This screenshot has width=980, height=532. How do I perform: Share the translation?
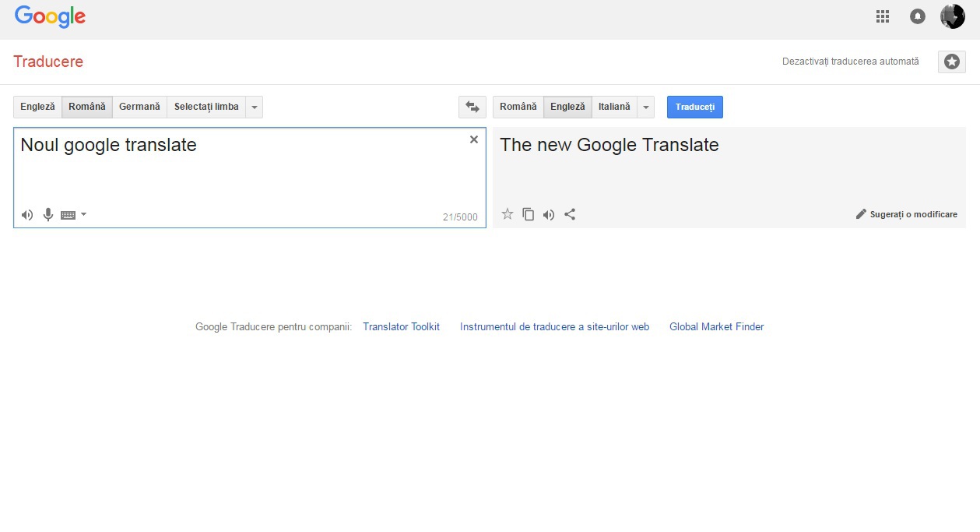tap(570, 214)
